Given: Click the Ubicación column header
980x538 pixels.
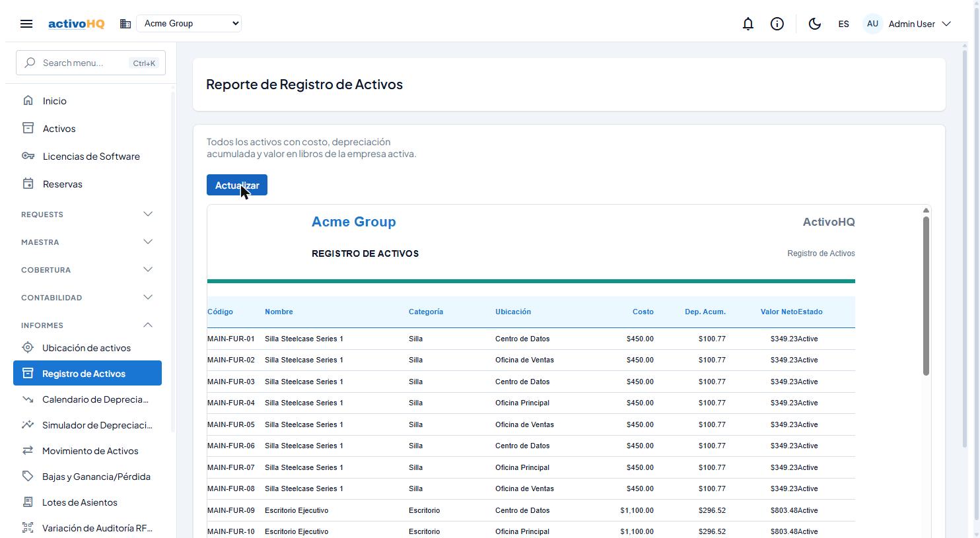Looking at the screenshot, I should [513, 312].
